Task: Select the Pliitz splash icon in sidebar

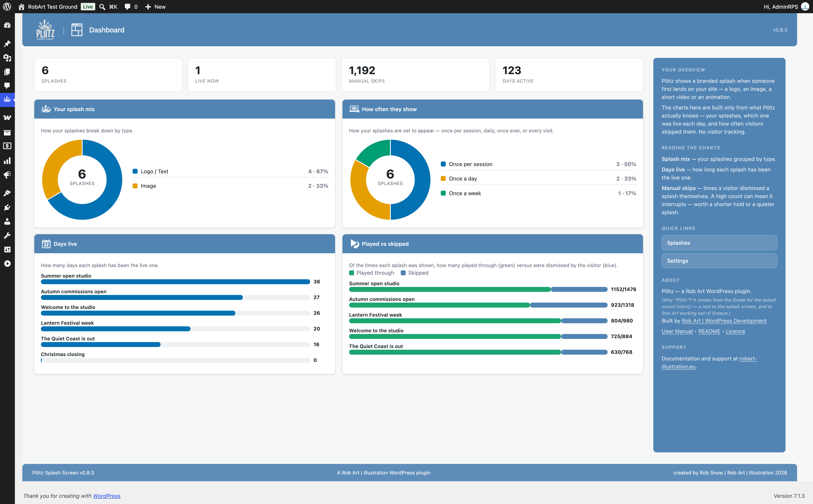Action: click(x=7, y=99)
